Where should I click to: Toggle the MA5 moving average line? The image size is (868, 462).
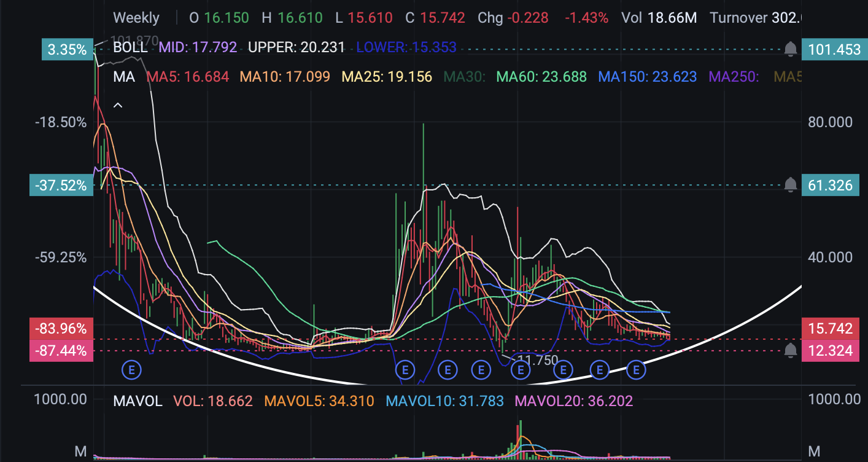pyautogui.click(x=188, y=77)
